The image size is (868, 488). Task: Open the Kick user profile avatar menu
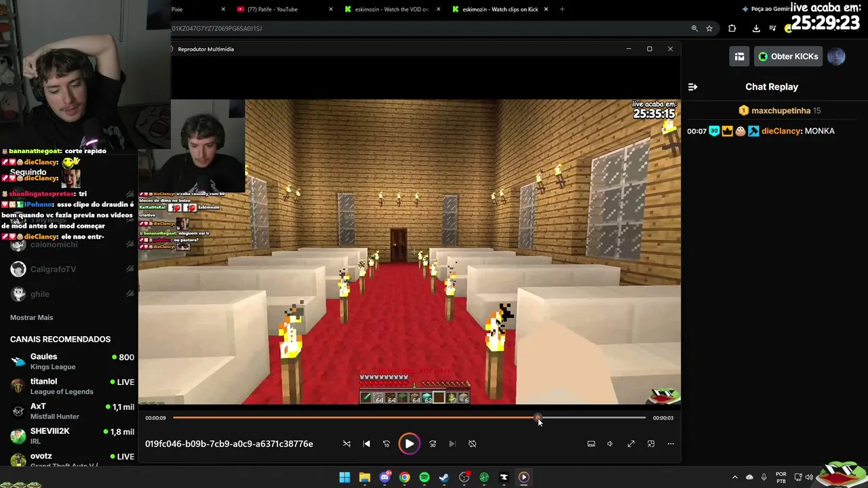pos(836,56)
